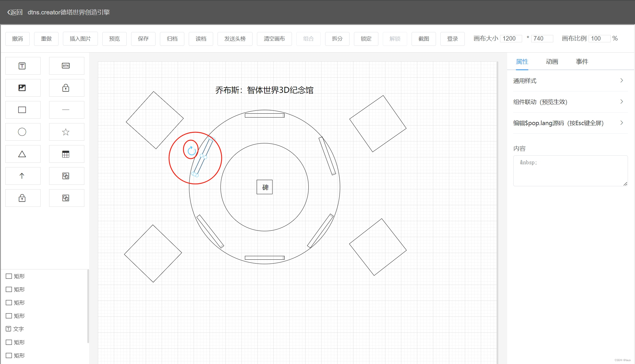Save the design with 保存
Image resolution: width=635 pixels, height=364 pixels.
coord(143,39)
